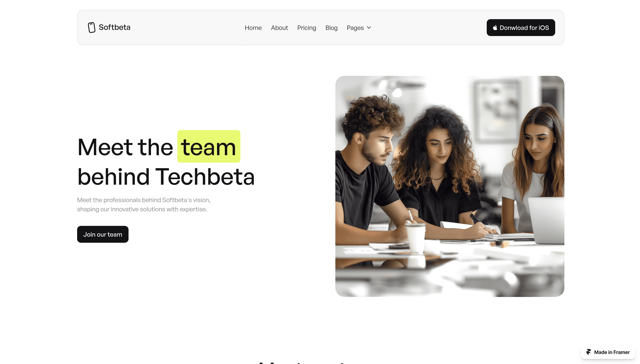Viewport: 640px width, 364px height.
Task: Click the Softbeta phone logo icon
Action: coord(91,27)
